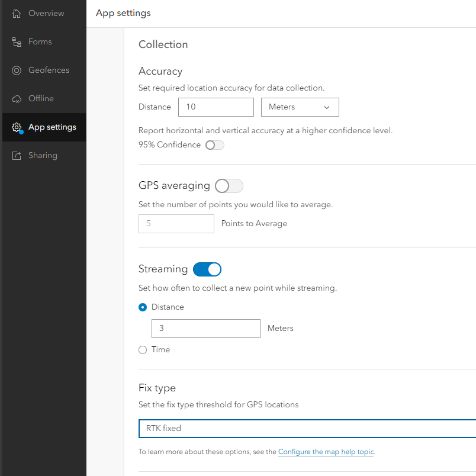Turn on GPS averaging
476x476 pixels.
[x=229, y=185]
